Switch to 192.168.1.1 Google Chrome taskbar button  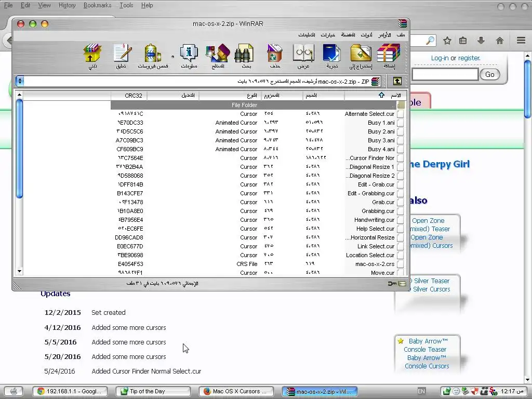[70, 391]
